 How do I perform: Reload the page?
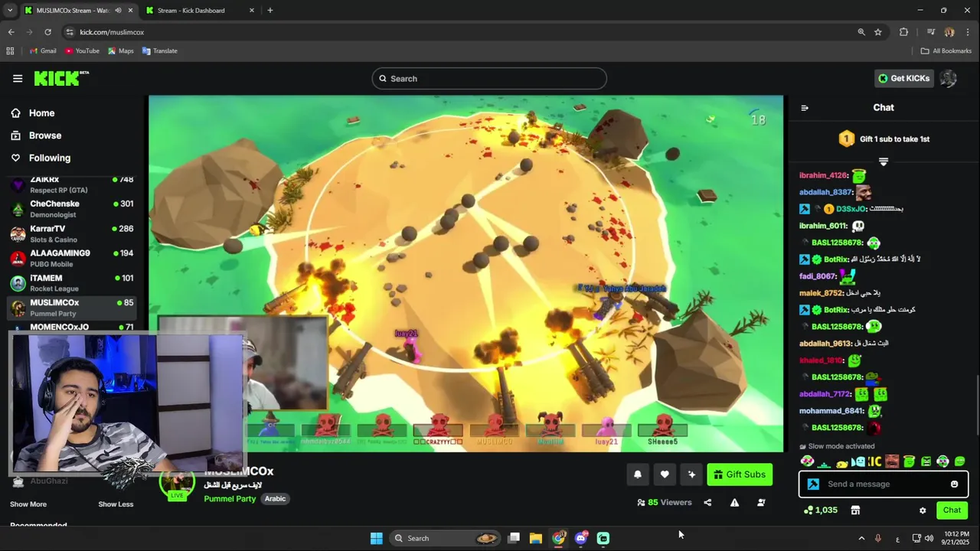click(47, 32)
